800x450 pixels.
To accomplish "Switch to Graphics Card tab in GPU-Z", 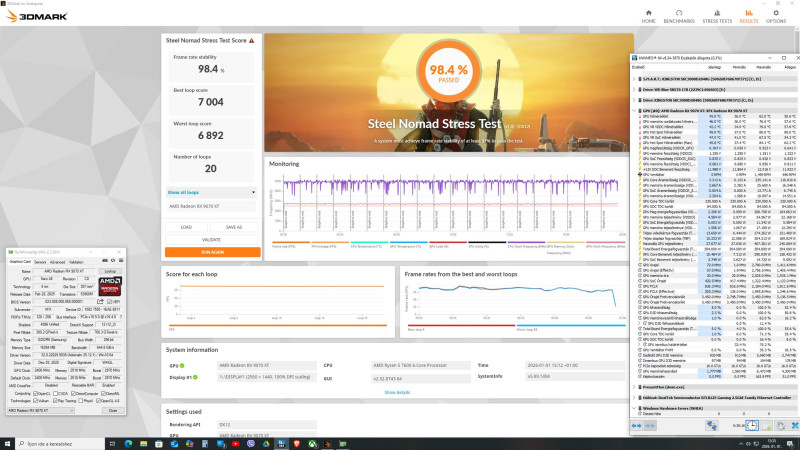I will (20, 262).
